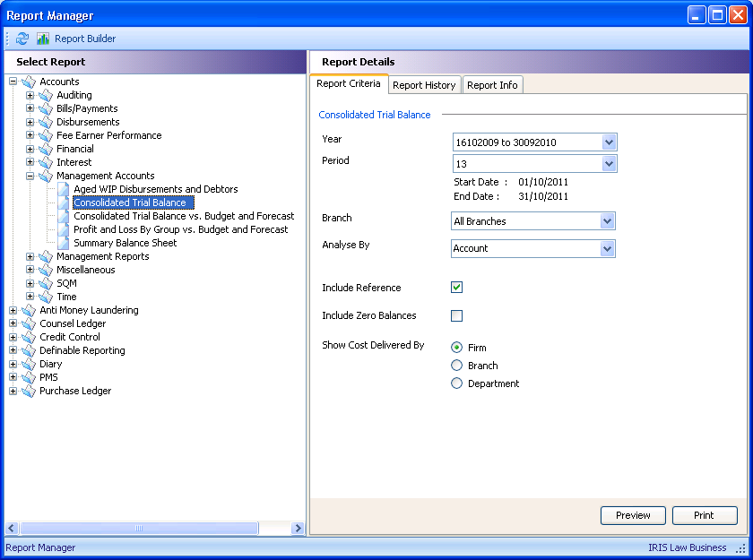Expand the PMS tree node
753x560 pixels.
pyautogui.click(x=13, y=377)
